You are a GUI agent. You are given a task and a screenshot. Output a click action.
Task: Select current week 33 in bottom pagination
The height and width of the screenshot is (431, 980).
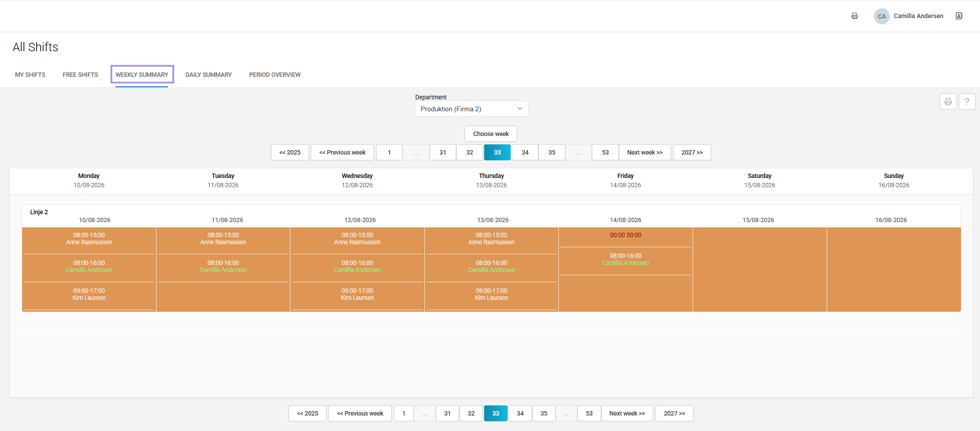coord(496,413)
